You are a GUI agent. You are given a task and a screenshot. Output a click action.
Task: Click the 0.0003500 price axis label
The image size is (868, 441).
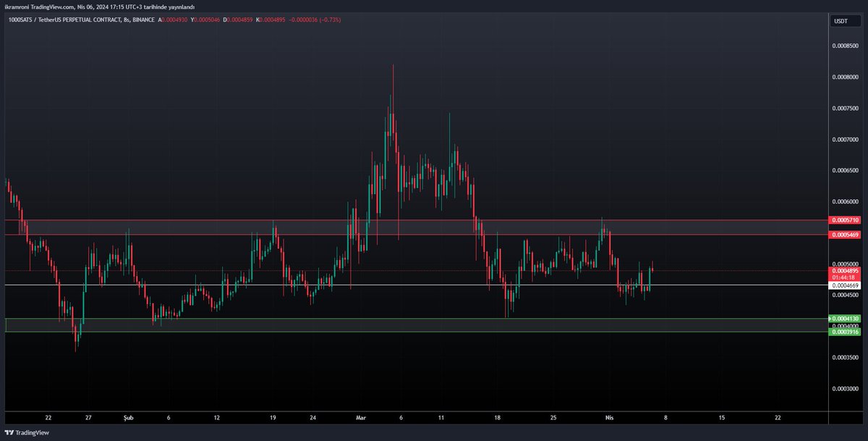[x=845, y=358]
